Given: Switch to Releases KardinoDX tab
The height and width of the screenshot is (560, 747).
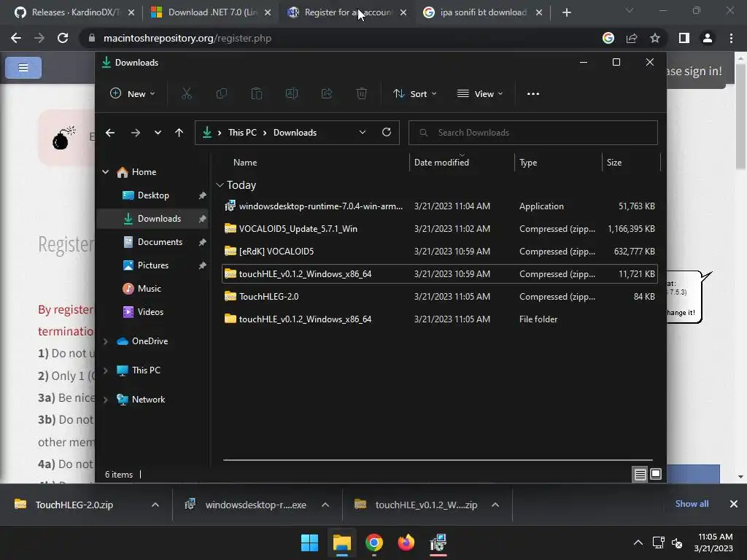Looking at the screenshot, I should point(74,12).
